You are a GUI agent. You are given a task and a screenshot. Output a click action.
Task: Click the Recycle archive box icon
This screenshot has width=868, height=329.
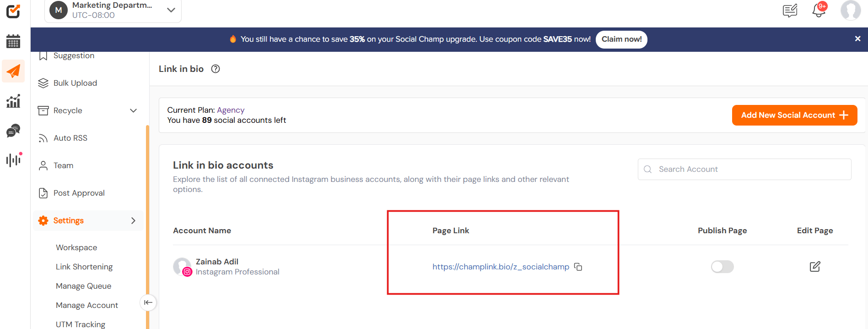click(43, 110)
